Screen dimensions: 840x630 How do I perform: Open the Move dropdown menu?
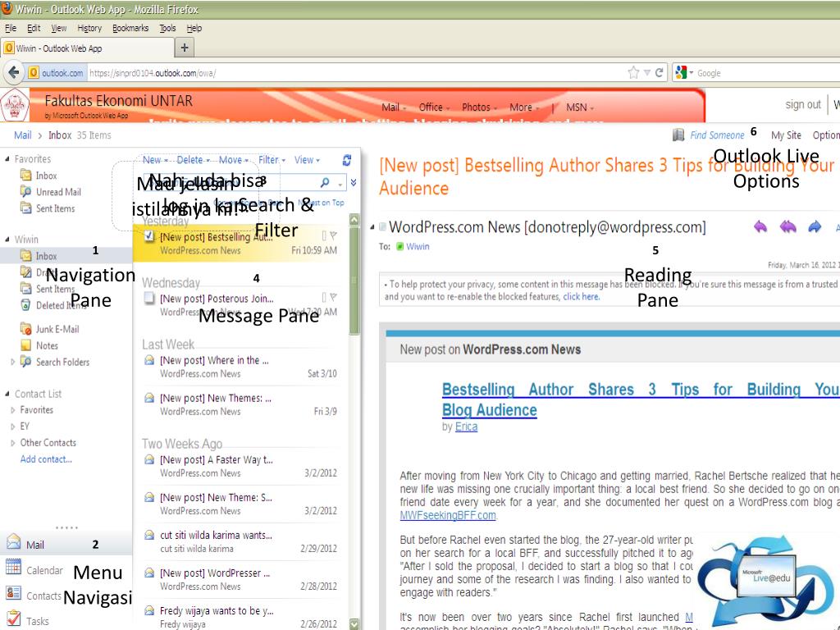[234, 160]
